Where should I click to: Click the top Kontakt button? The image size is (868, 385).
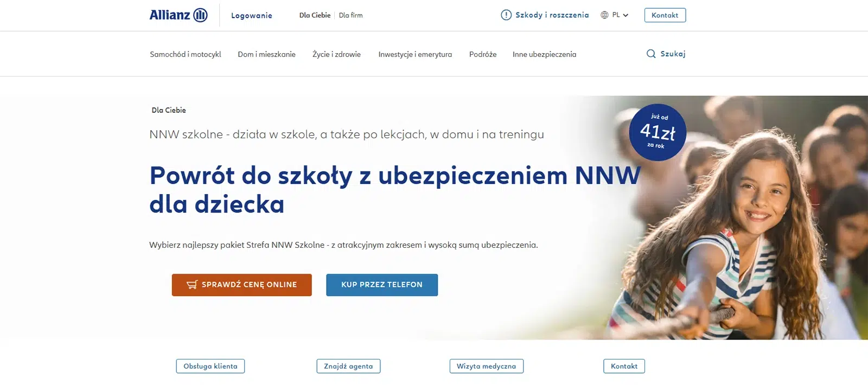click(x=665, y=15)
